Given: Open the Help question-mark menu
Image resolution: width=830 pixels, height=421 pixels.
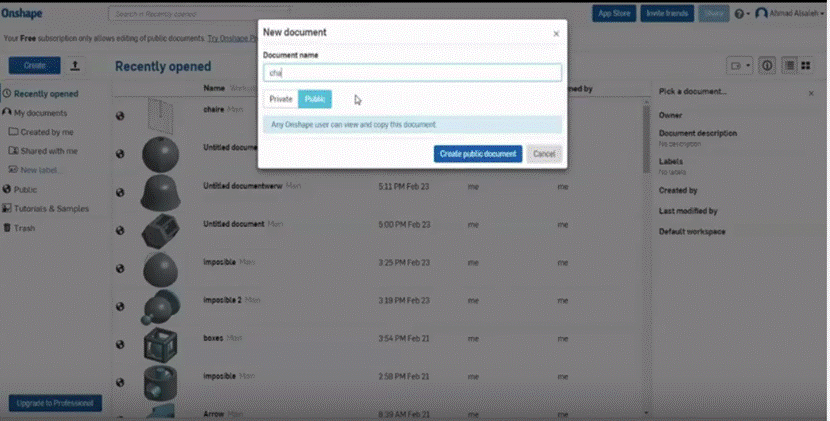Looking at the screenshot, I should coord(742,14).
